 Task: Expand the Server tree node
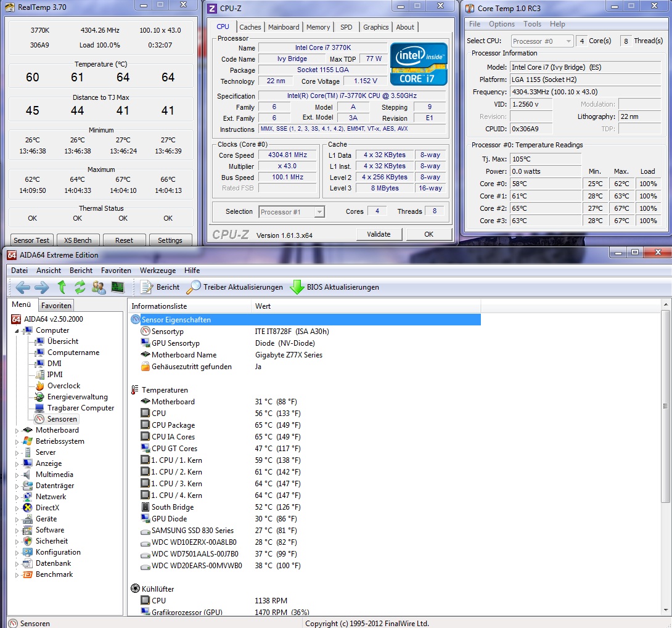17,453
